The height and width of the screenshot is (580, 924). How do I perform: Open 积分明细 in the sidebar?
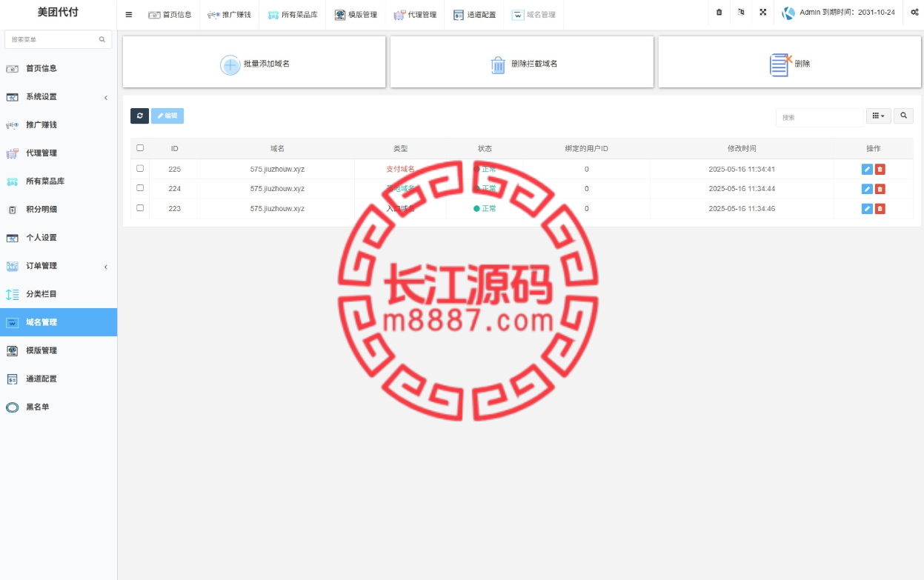(x=59, y=209)
